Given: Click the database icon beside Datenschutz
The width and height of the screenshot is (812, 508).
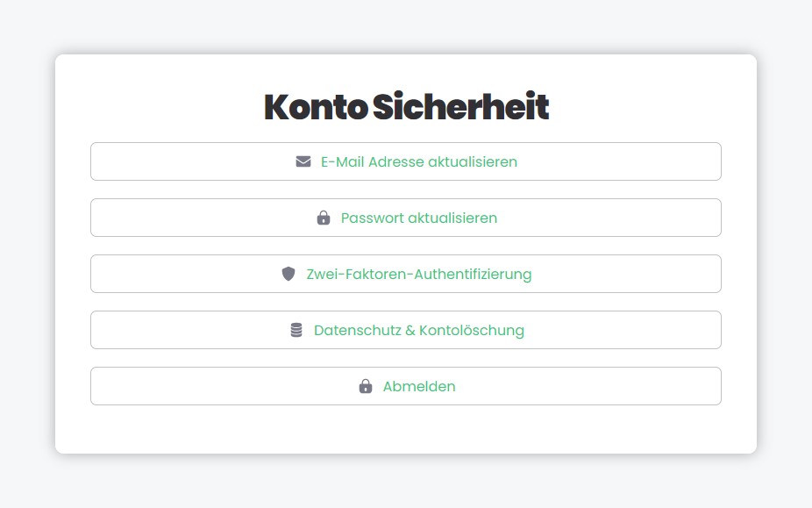Looking at the screenshot, I should 296,330.
